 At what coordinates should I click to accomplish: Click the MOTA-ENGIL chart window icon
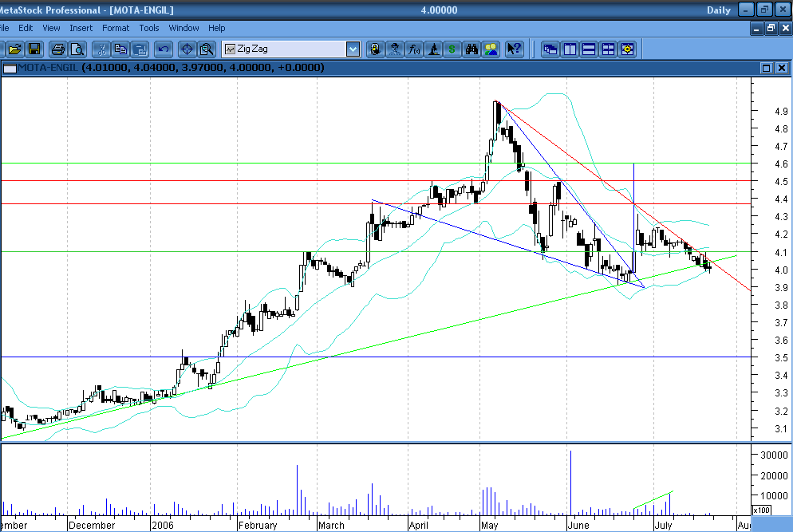tap(10, 68)
